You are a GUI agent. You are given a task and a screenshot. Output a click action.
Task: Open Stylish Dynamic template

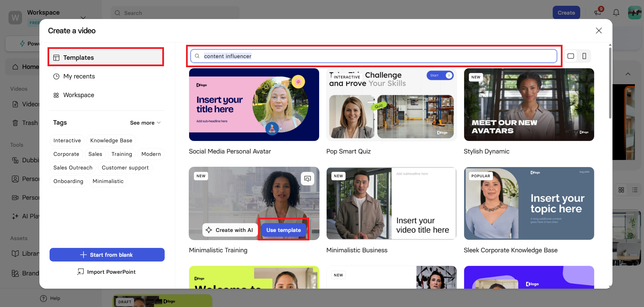[x=529, y=105]
